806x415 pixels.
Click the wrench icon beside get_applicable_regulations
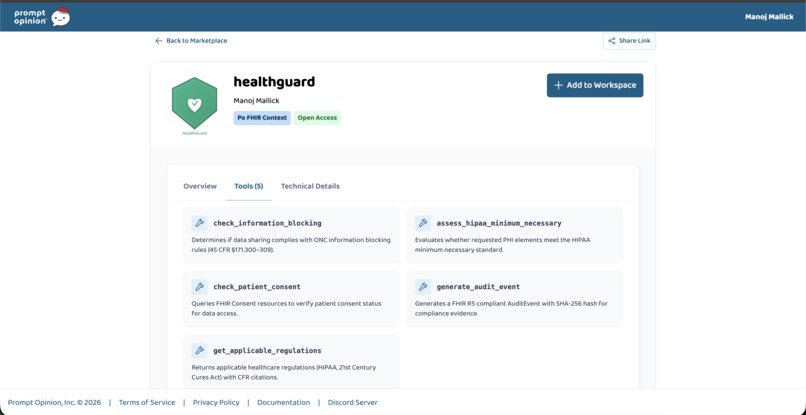point(199,350)
